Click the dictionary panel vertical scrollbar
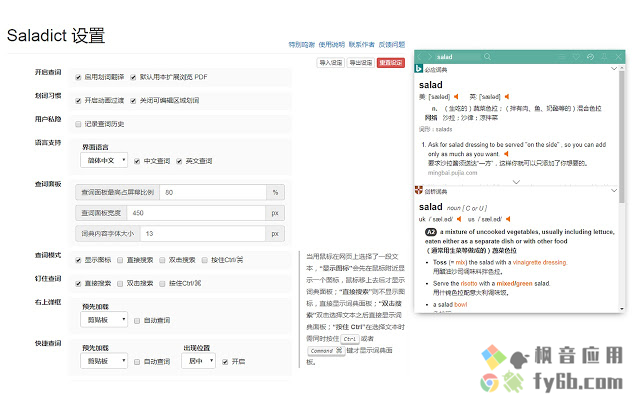640x400 pixels. tap(622, 135)
